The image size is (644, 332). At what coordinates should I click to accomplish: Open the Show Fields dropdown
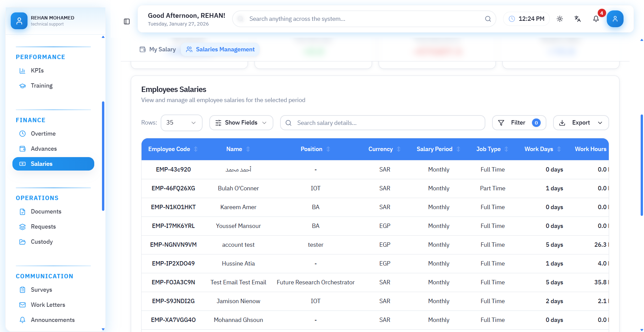(241, 123)
